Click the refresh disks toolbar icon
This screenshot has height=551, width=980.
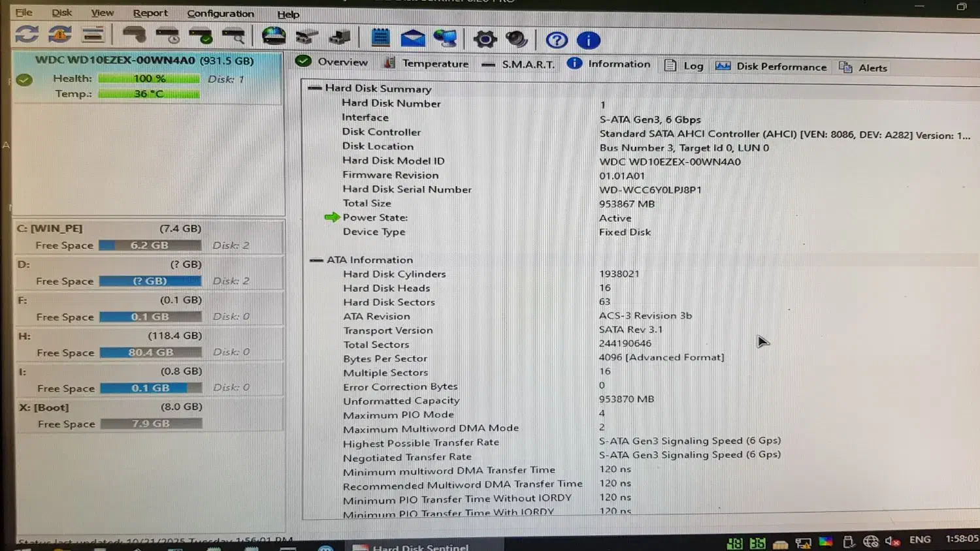(27, 35)
